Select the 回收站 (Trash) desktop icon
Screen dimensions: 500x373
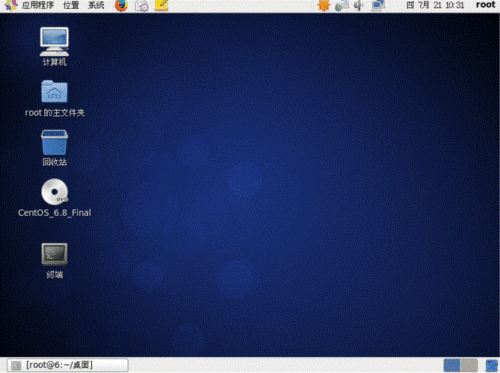coord(54,148)
